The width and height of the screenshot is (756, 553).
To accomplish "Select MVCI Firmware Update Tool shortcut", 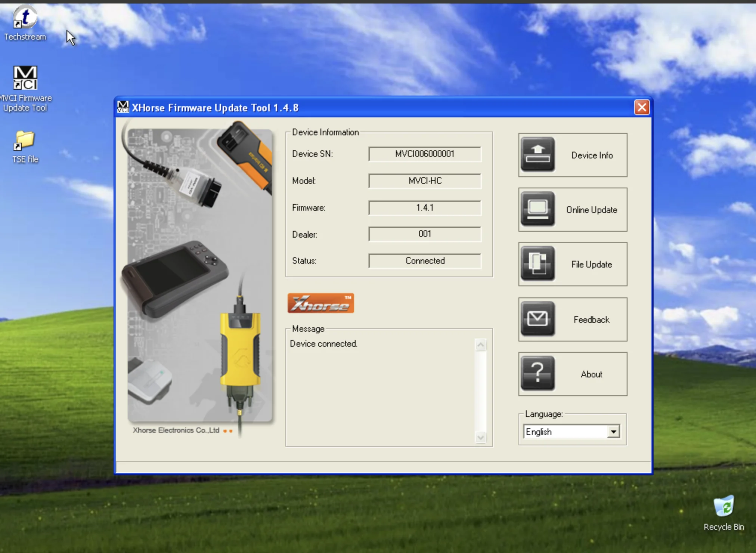I will click(25, 78).
